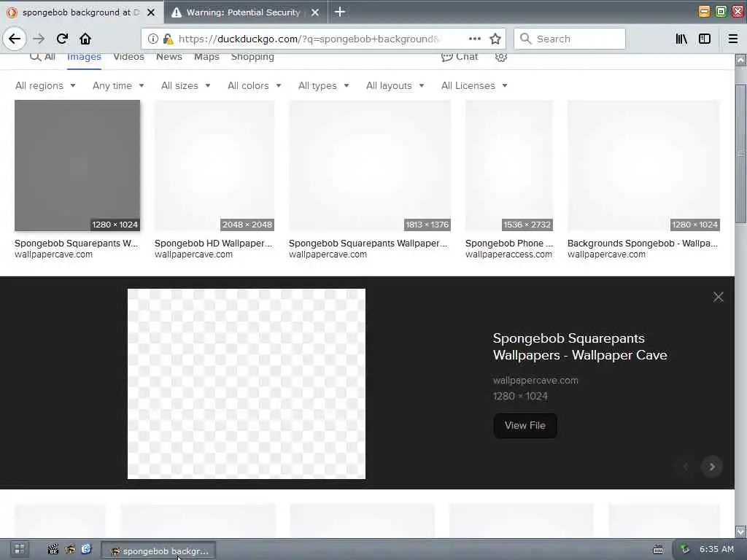Screen dimensions: 747x560
Task: Close the Warning: Potential Security tab
Action: tap(315, 12)
